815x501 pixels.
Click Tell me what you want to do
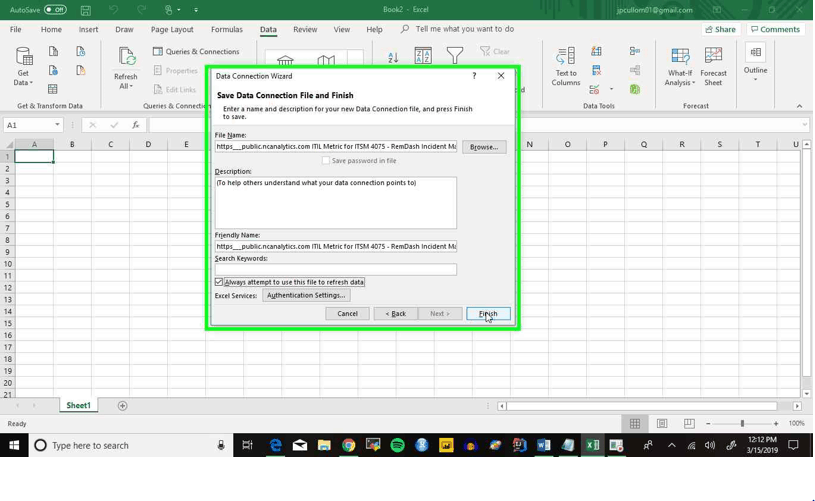click(x=464, y=29)
